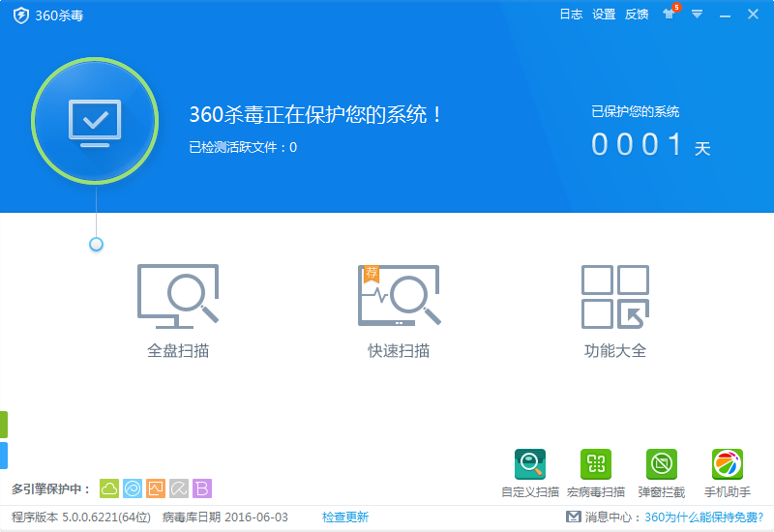Viewport: 774px width, 532px height.
Task: Toggle the blue swirl engine icon
Action: click(133, 488)
